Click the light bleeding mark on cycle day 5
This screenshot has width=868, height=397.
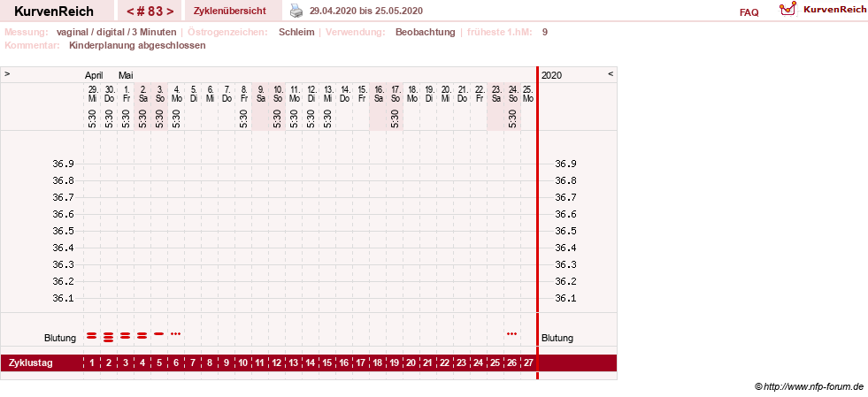(159, 333)
